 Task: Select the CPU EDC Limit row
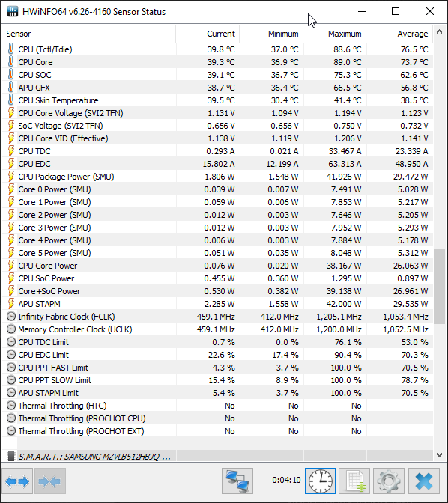point(217,355)
